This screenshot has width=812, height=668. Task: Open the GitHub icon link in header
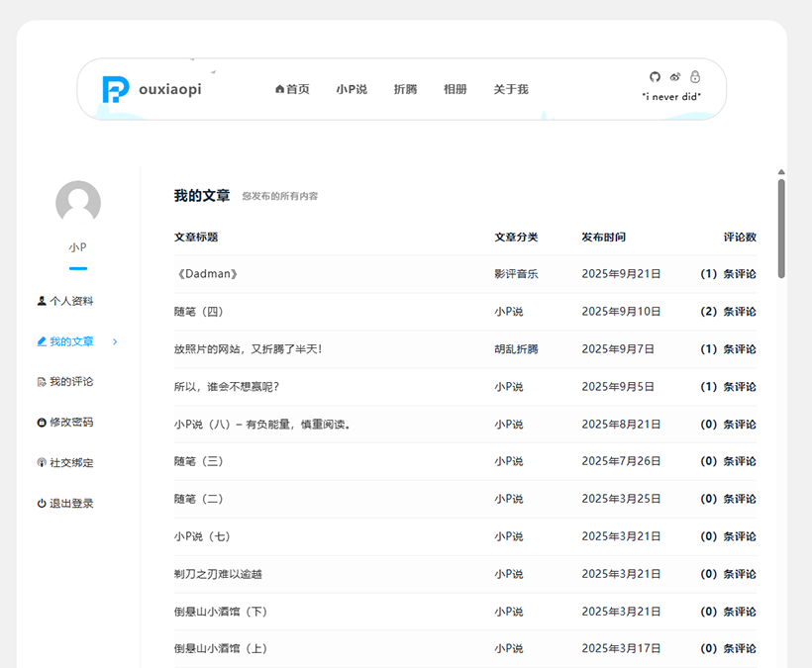[655, 77]
